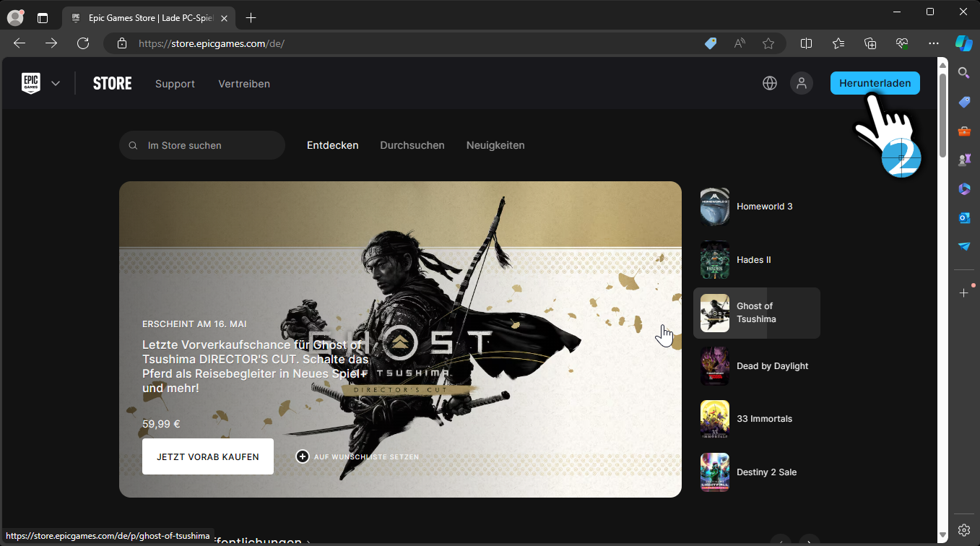Add page to favorites with star icon
Screen dimensions: 980x546
pyautogui.click(x=768, y=43)
